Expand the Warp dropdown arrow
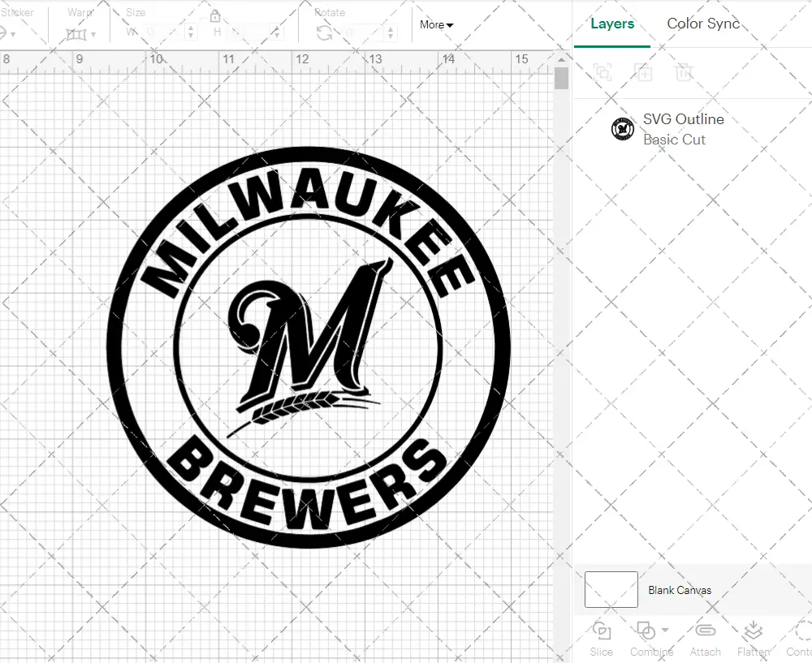 (x=93, y=35)
